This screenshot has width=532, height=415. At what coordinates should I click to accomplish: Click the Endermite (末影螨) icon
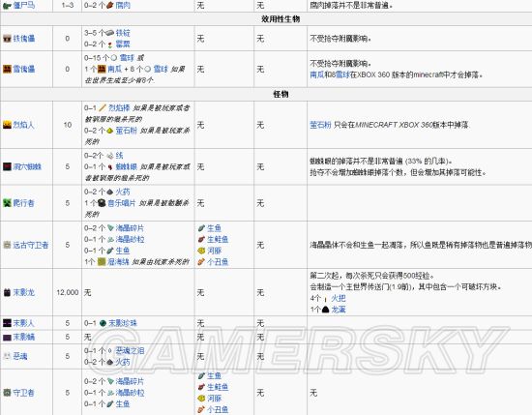coord(7,337)
